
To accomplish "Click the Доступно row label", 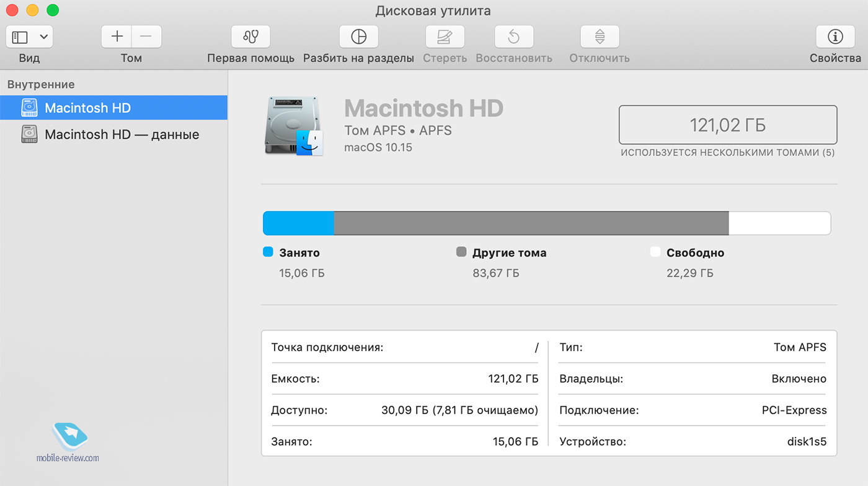I will tap(299, 410).
